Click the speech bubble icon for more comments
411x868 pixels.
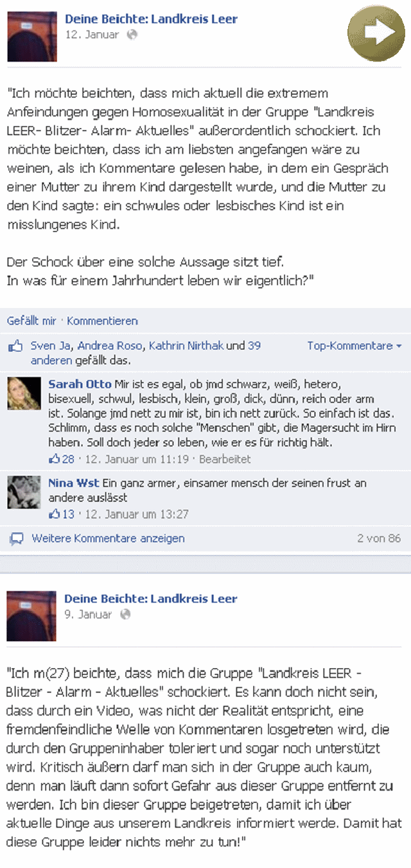(x=17, y=539)
